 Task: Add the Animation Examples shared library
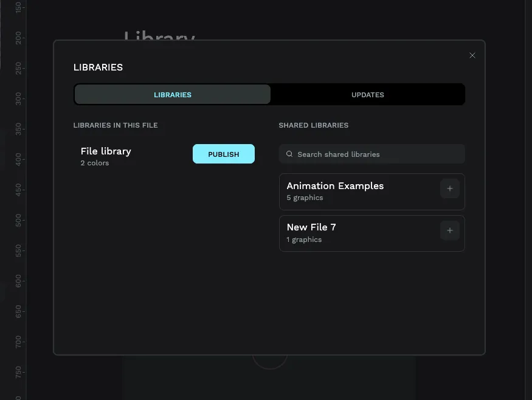449,188
